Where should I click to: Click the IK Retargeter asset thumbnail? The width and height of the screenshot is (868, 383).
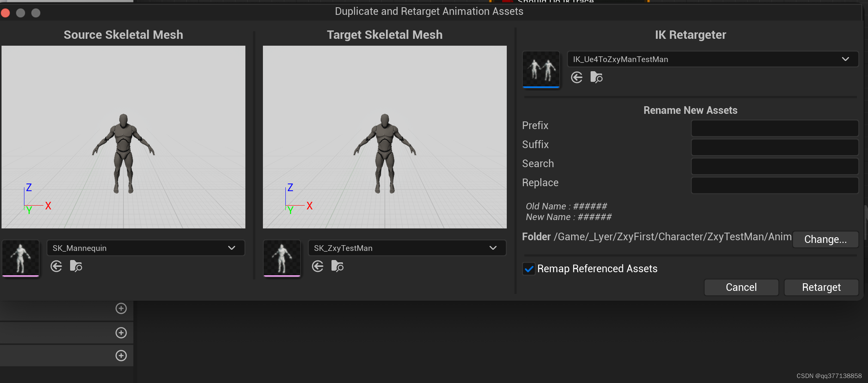pyautogui.click(x=541, y=69)
